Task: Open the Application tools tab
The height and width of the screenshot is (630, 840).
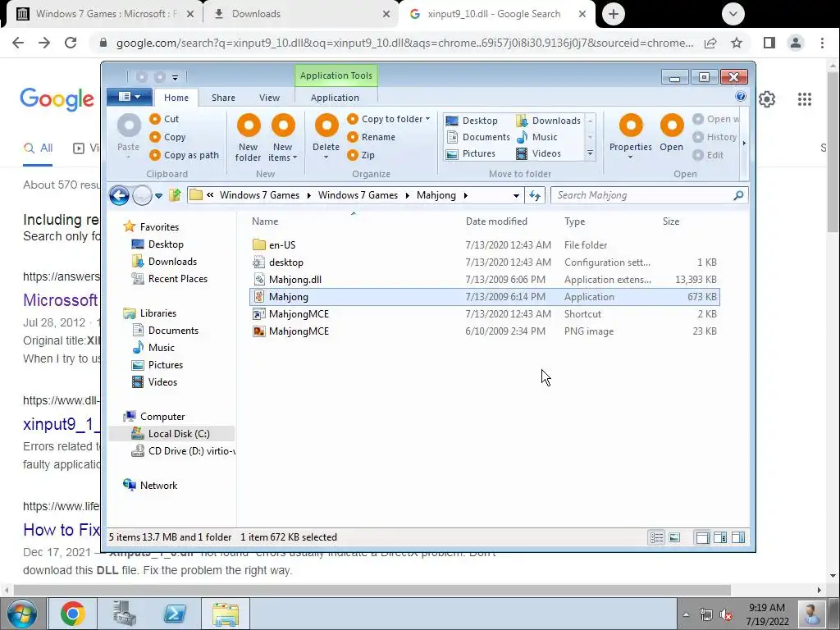Action: (335, 98)
